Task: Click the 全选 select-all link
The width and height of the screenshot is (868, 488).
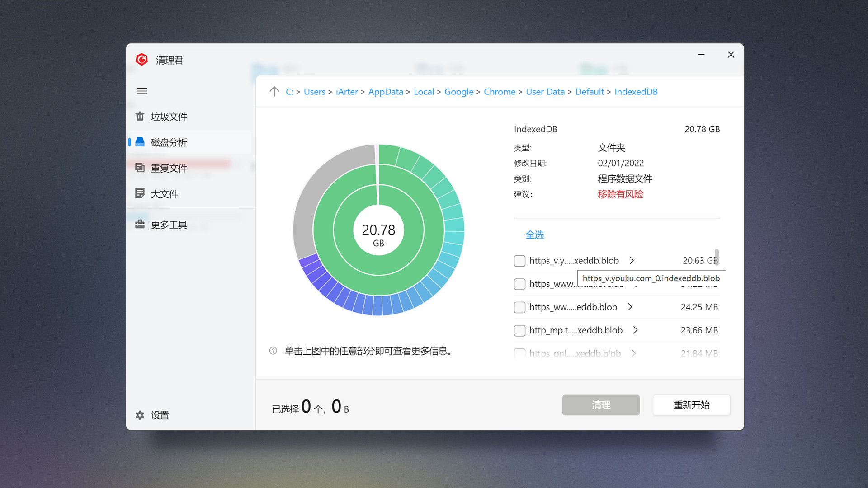Action: (534, 235)
